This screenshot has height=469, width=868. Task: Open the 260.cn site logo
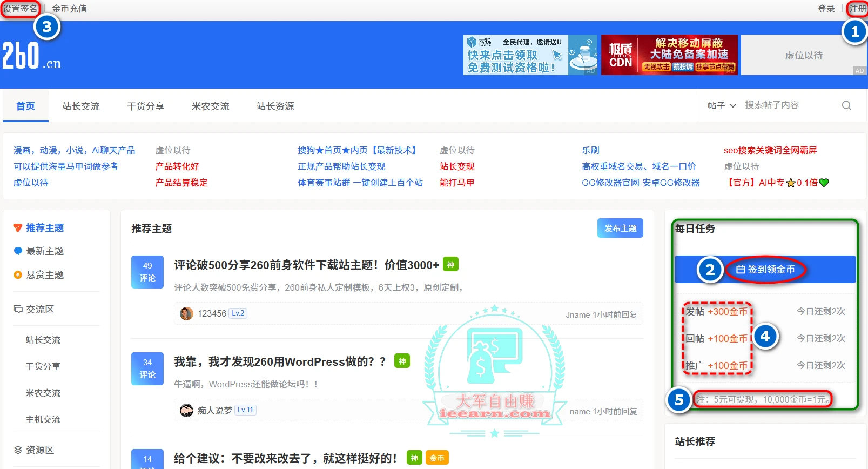pyautogui.click(x=31, y=56)
